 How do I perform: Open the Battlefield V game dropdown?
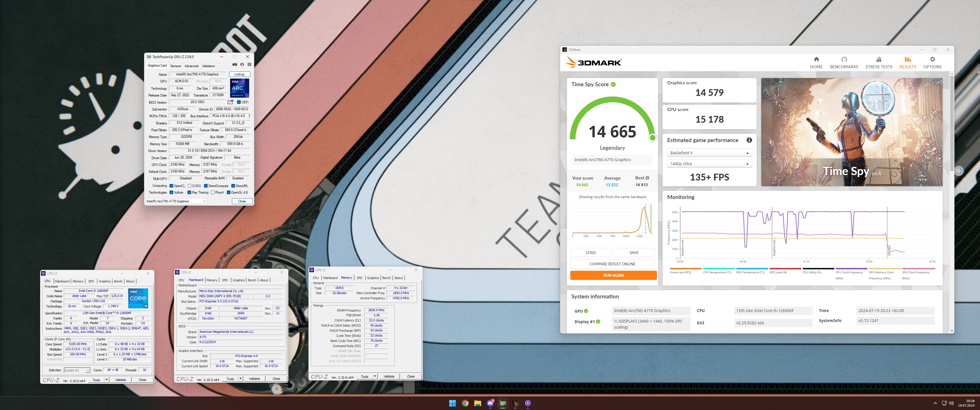[709, 153]
